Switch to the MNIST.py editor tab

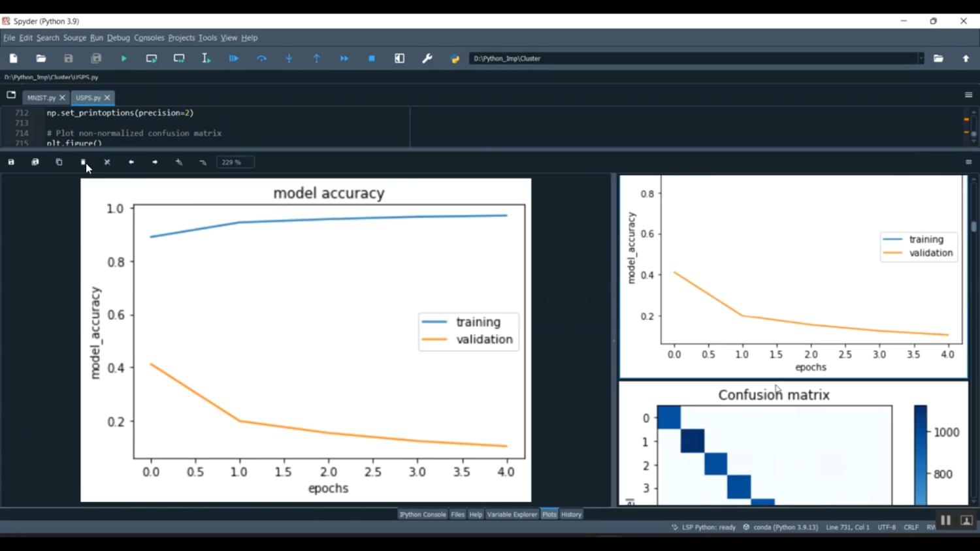(41, 98)
